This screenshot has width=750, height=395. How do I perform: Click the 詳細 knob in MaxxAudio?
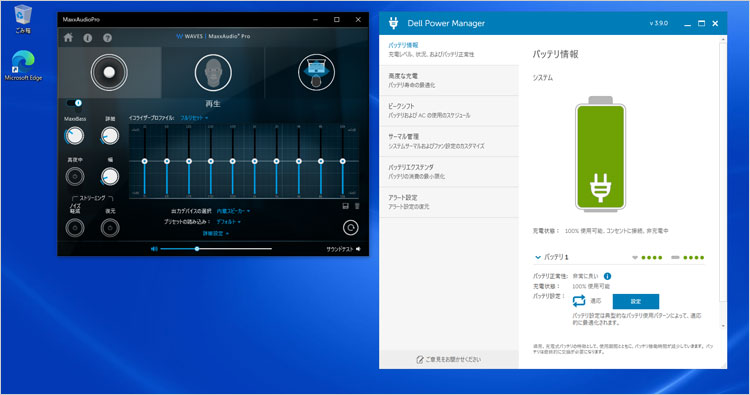[110, 136]
